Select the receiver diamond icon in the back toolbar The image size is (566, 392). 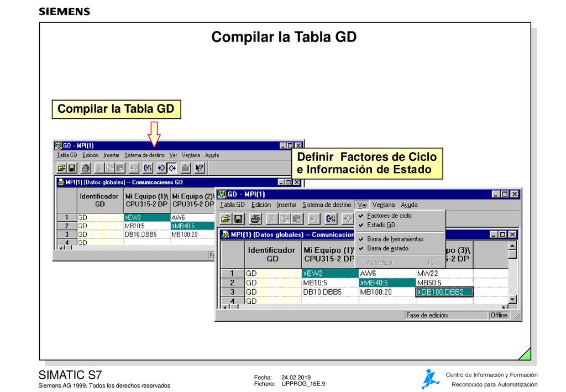pos(172,168)
